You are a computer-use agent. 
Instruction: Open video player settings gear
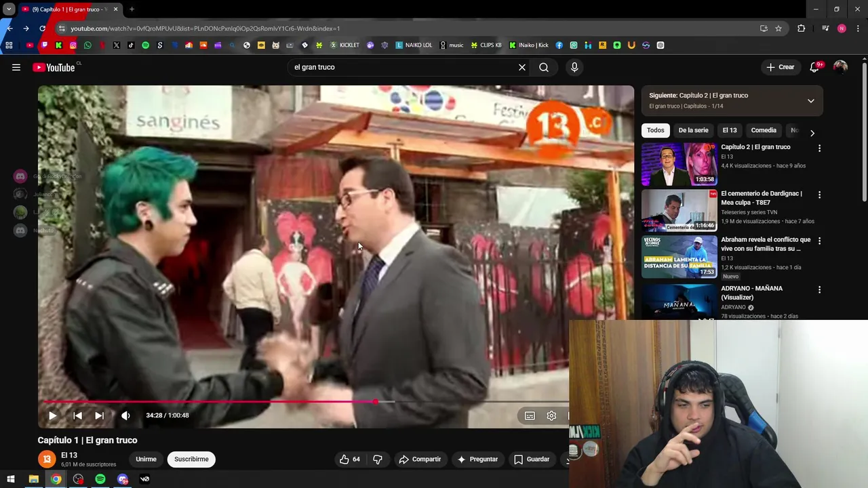point(551,415)
